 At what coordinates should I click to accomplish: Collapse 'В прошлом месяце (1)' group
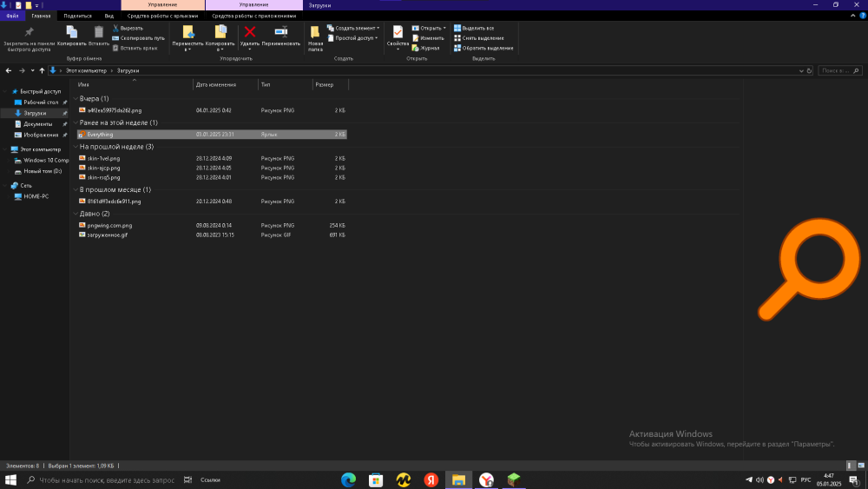click(76, 189)
